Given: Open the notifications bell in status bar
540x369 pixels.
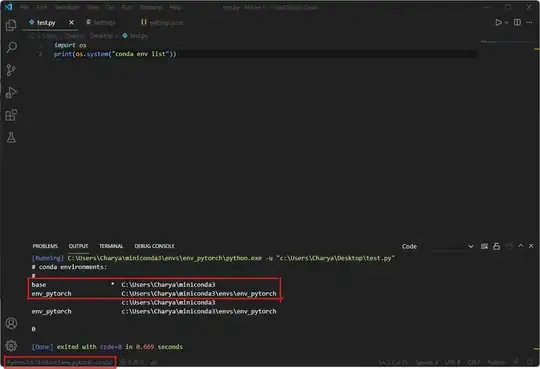Looking at the screenshot, I should click(x=530, y=362).
